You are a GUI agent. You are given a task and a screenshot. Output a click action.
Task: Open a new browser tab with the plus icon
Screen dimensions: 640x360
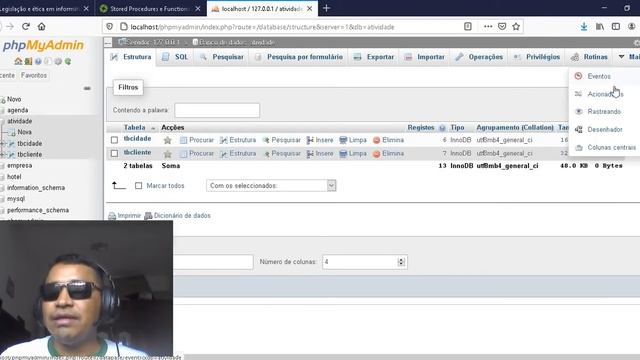pos(326,8)
